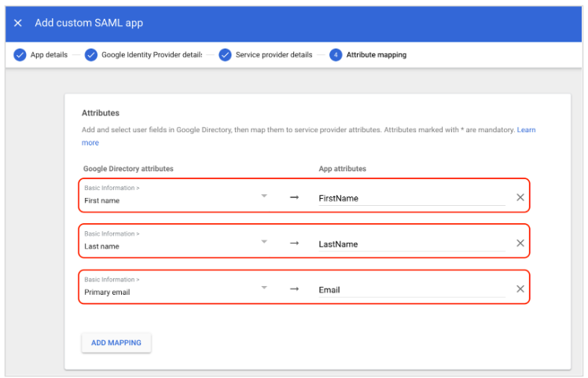The height and width of the screenshot is (378, 588).
Task: Remove the Email mapping row
Action: 520,289
